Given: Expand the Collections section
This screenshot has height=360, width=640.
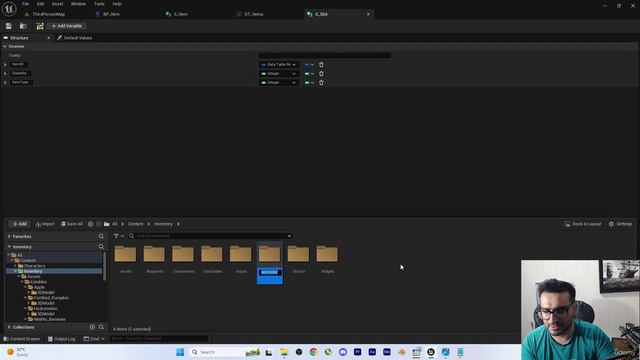Looking at the screenshot, I should [x=9, y=327].
